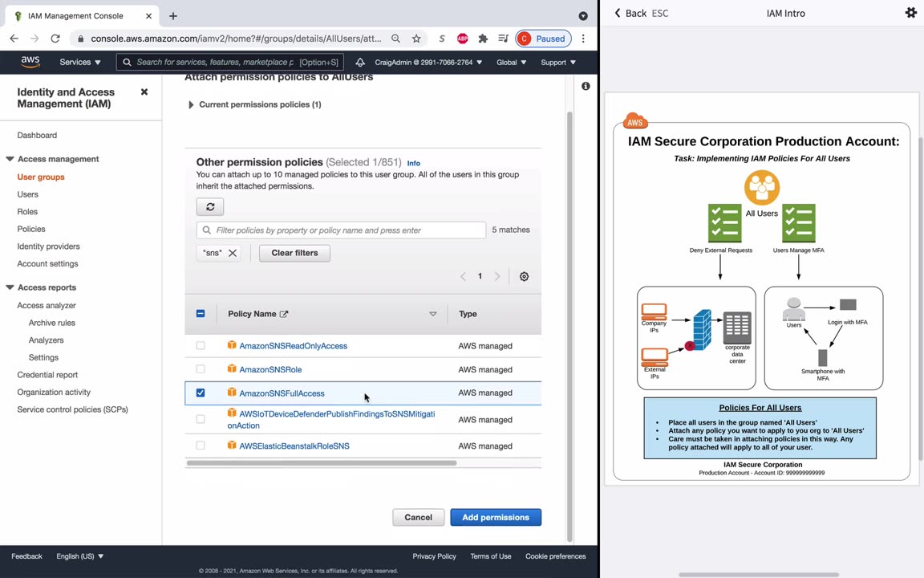
Task: Close the IAM navigation side panel
Action: click(144, 92)
